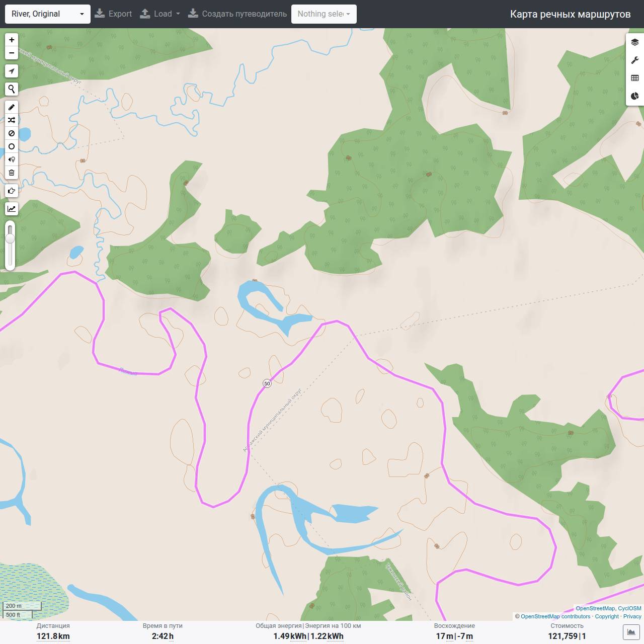This screenshot has height=644, width=644.
Task: Open the River, Original profile dropdown
Action: (48, 14)
